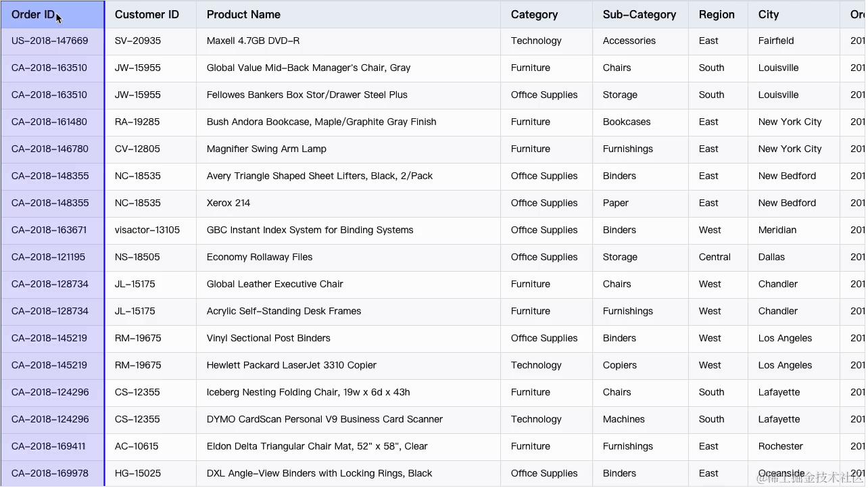The width and height of the screenshot is (868, 488).
Task: Click the City column header
Action: (x=768, y=14)
